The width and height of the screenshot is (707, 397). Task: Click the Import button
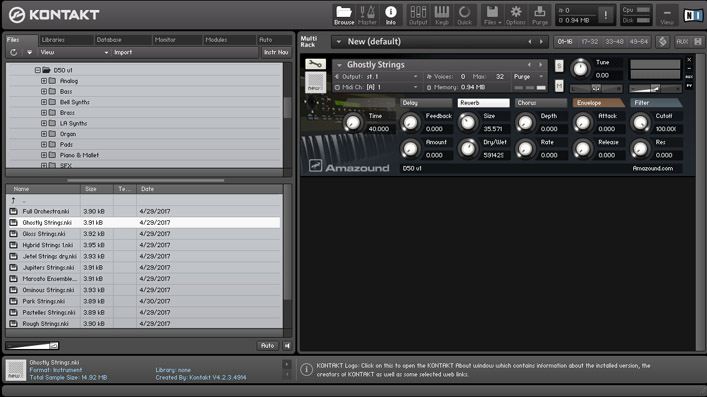pos(123,52)
